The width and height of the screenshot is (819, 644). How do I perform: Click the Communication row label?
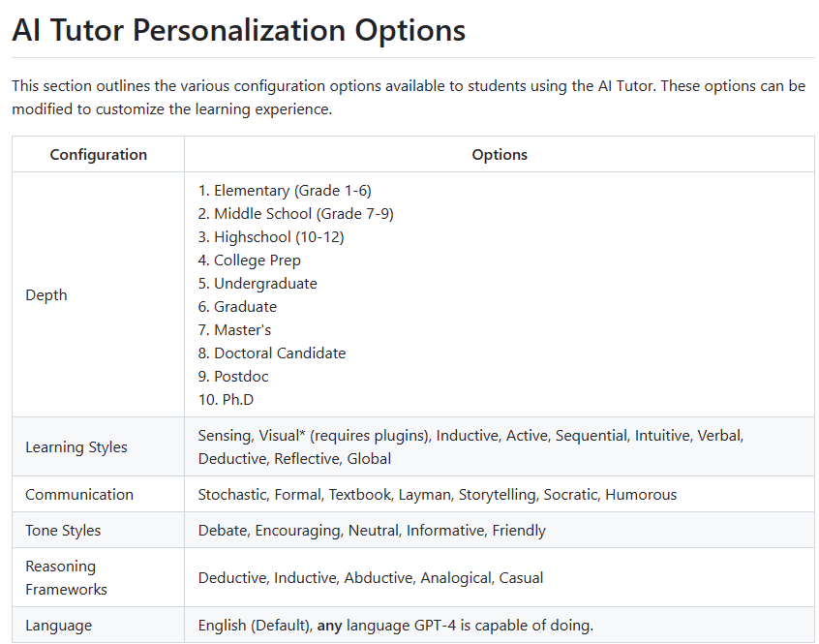(x=79, y=495)
